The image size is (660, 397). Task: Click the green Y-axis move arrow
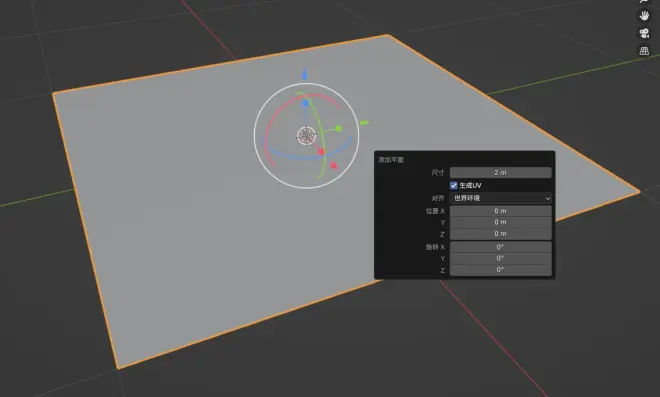(365, 123)
